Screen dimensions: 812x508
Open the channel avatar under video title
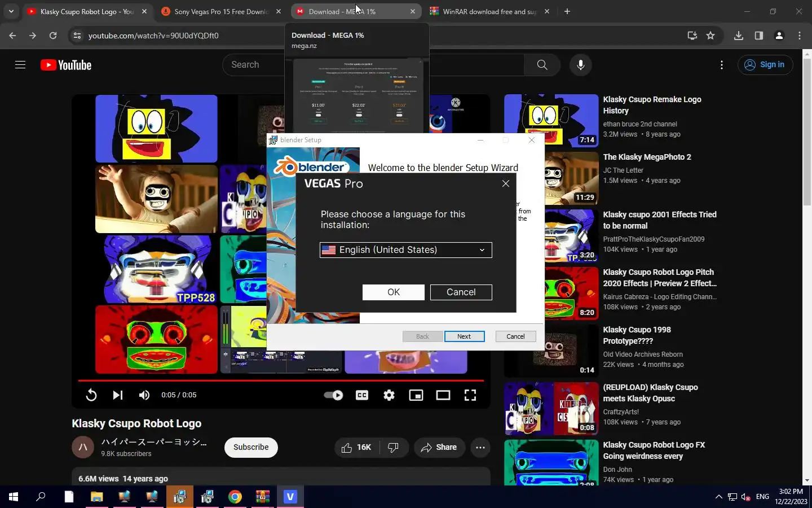[82, 447]
